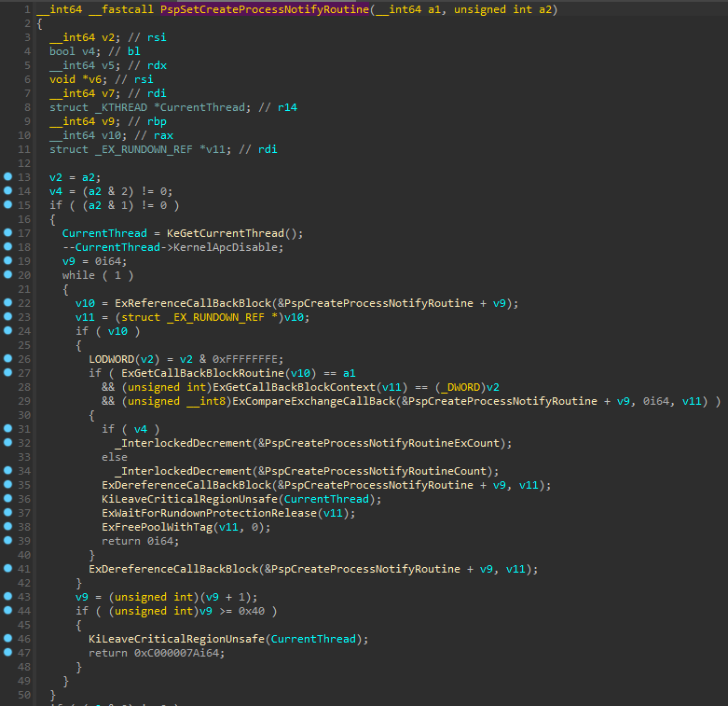This screenshot has width=728, height=706.
Task: Click the blue dot on line 44
Action: coord(7,610)
